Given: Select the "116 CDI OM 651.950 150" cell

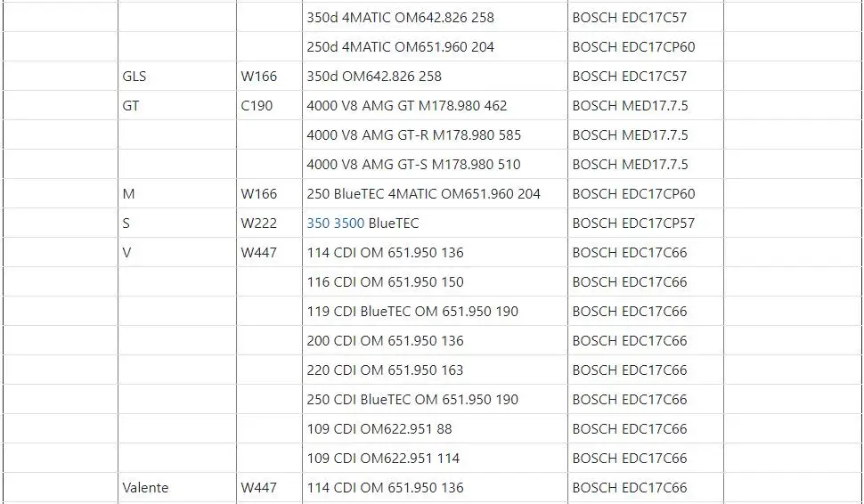Looking at the screenshot, I should point(435,281).
